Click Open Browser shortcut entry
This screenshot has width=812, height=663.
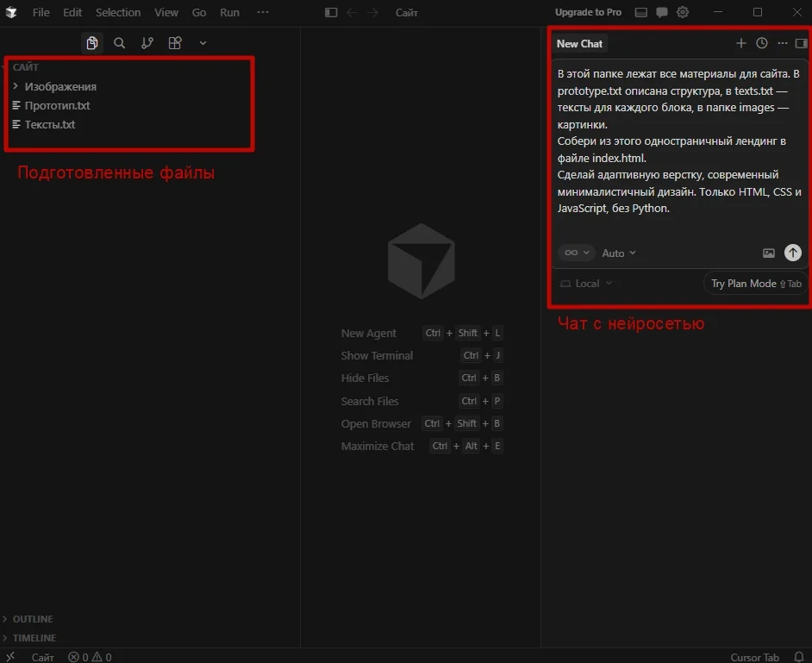point(421,423)
